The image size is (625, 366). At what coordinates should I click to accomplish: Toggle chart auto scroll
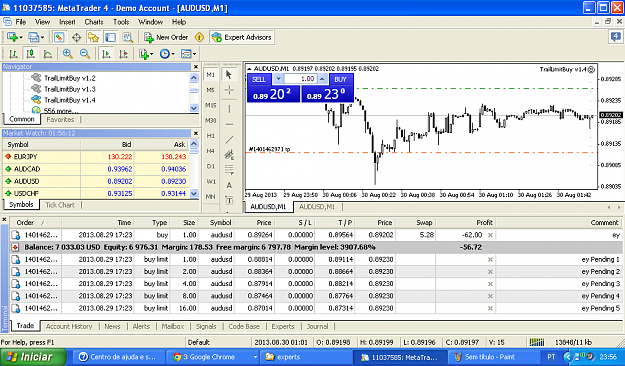click(106, 53)
